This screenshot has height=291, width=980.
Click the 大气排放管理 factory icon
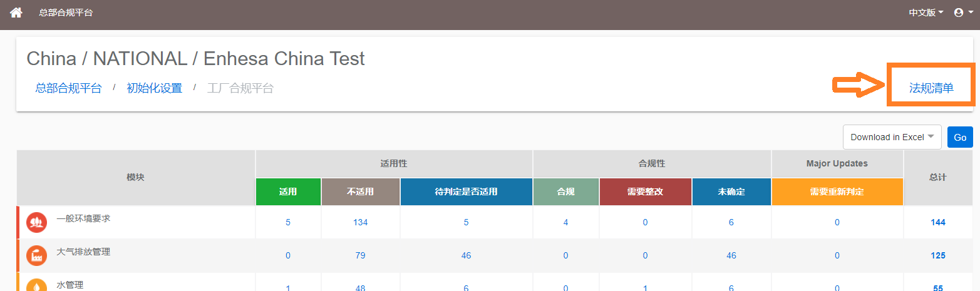[x=36, y=255]
